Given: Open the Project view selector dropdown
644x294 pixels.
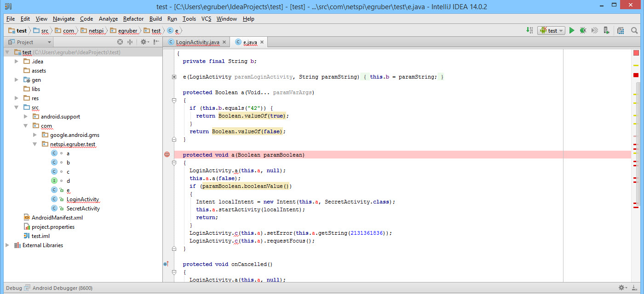Looking at the screenshot, I should tap(28, 42).
